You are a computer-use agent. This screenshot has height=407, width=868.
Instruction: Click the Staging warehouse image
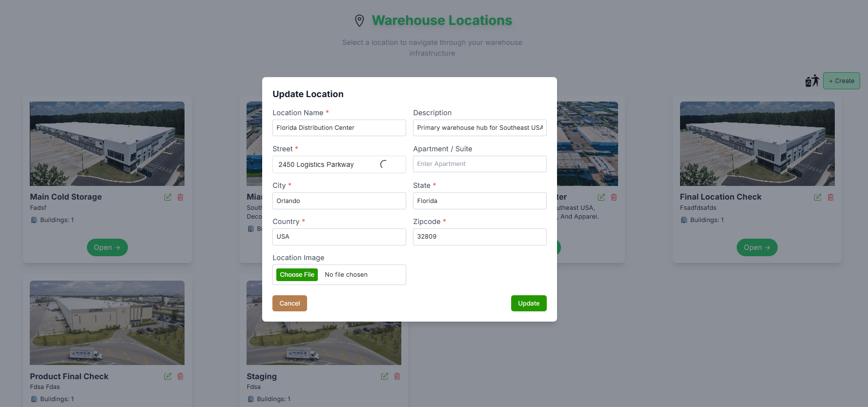[x=324, y=344]
